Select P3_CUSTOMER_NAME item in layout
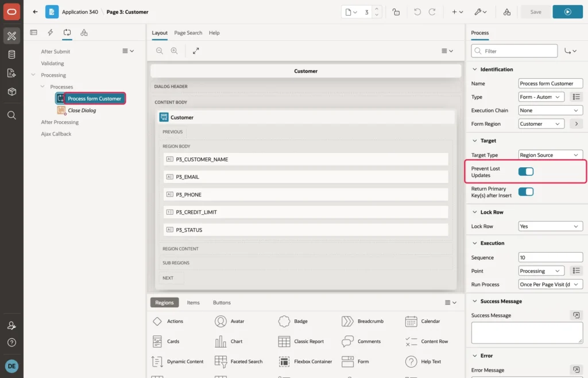Image resolution: width=588 pixels, height=378 pixels. (305, 159)
